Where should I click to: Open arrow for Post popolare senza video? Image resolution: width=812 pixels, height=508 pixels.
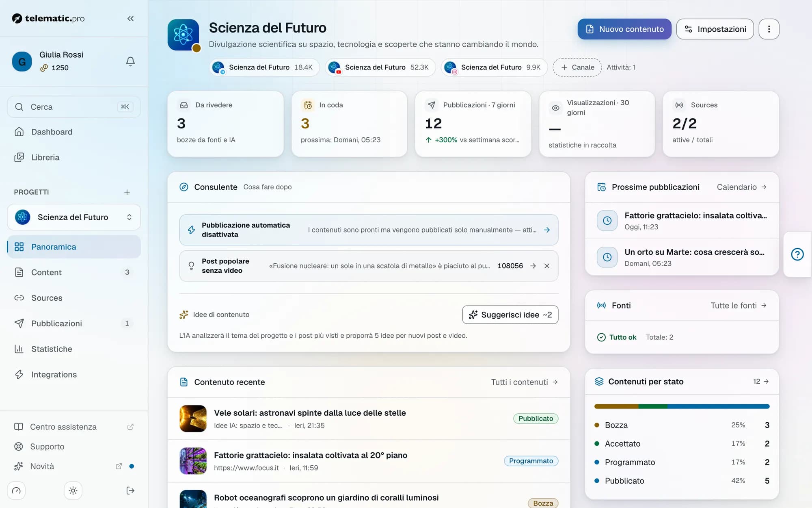[x=533, y=266]
